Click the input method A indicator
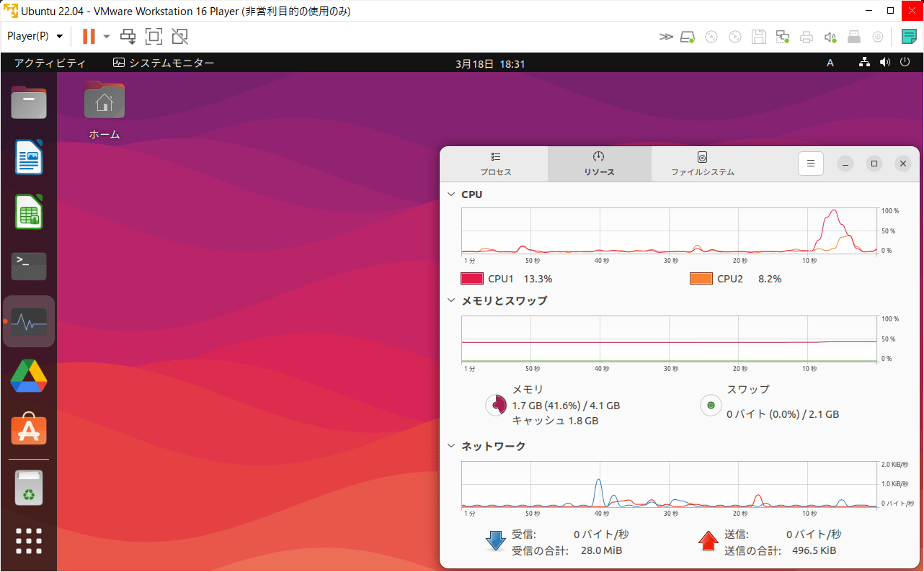This screenshot has width=924, height=572. pyautogui.click(x=830, y=63)
